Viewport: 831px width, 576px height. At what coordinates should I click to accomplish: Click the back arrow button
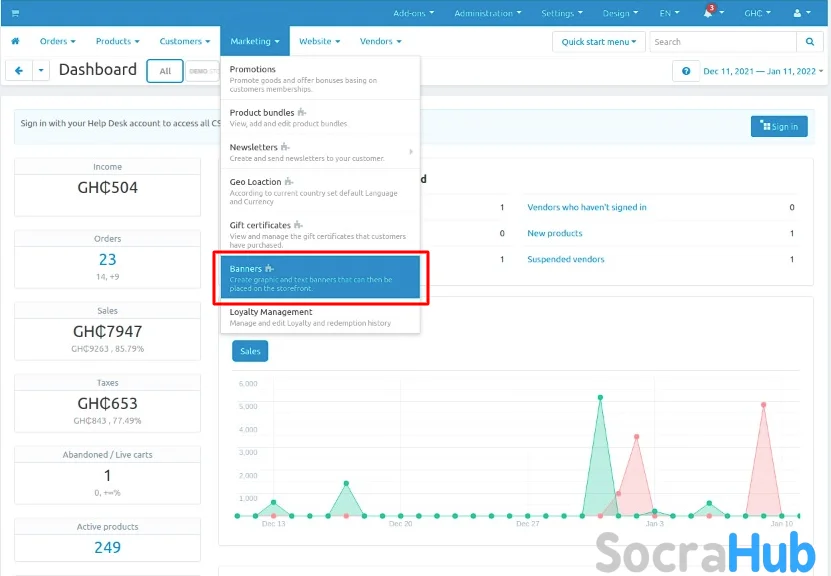tap(19, 70)
